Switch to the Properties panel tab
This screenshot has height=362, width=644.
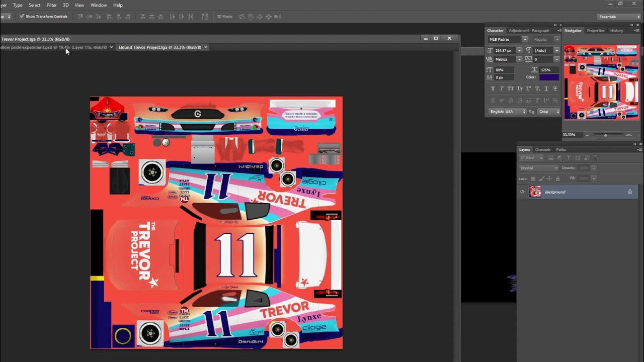596,31
